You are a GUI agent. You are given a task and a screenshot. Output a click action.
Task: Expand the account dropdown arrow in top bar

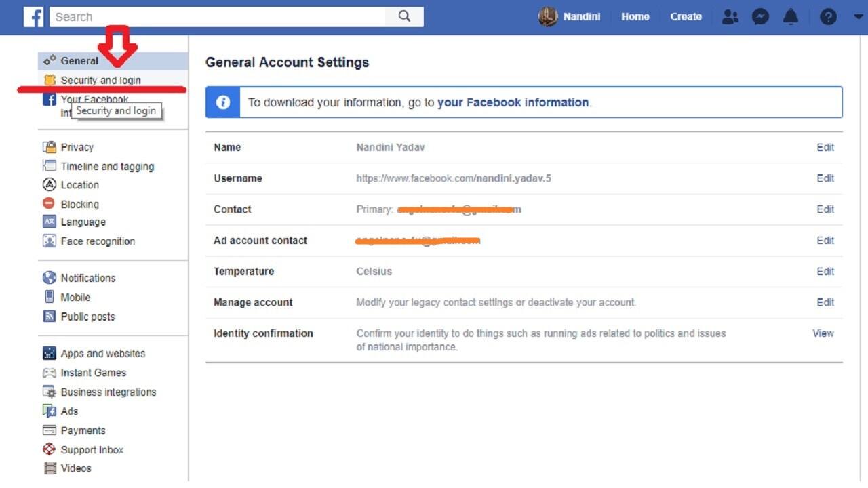pyautogui.click(x=858, y=17)
